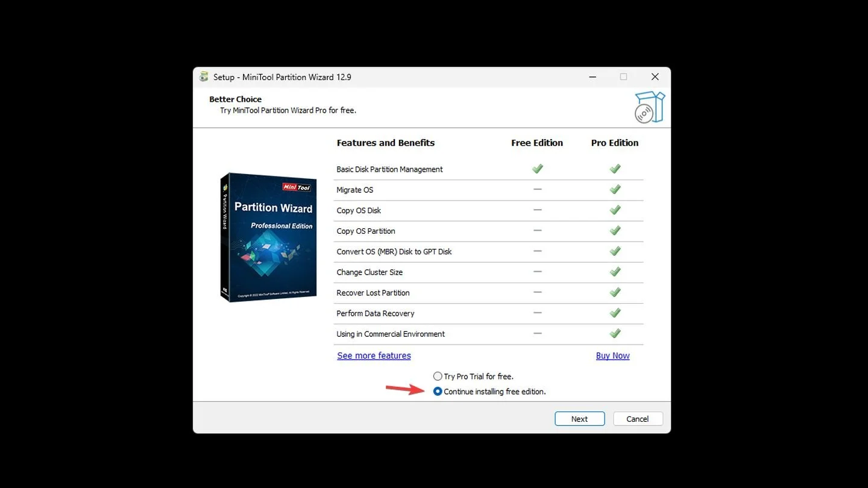Screen dimensions: 868x488
Task: Click Pro Edition checkmark for Migrate OS
Action: (615, 189)
